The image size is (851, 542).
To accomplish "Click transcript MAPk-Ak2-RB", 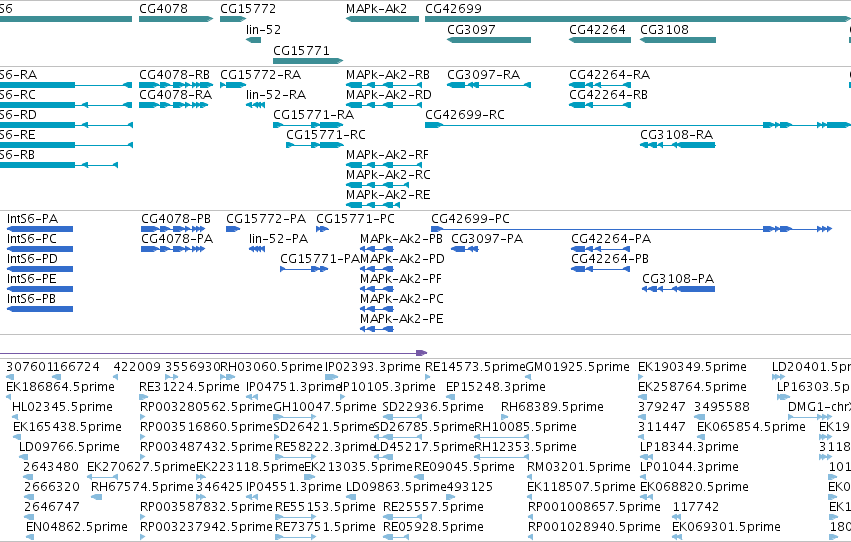I will (384, 85).
